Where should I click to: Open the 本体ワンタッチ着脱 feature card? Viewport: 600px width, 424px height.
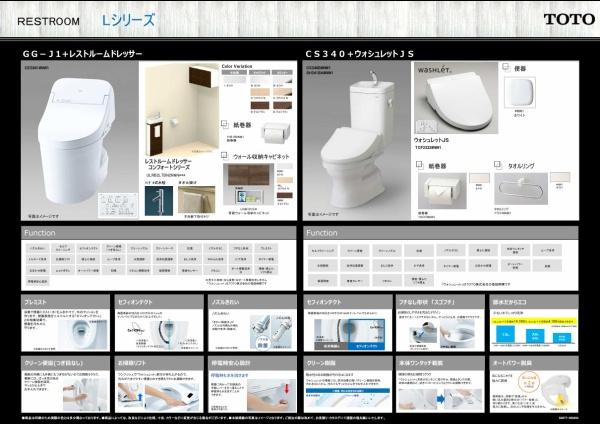coord(440,385)
